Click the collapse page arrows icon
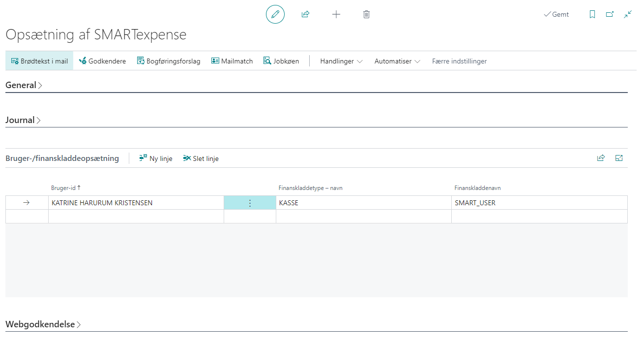 (628, 14)
